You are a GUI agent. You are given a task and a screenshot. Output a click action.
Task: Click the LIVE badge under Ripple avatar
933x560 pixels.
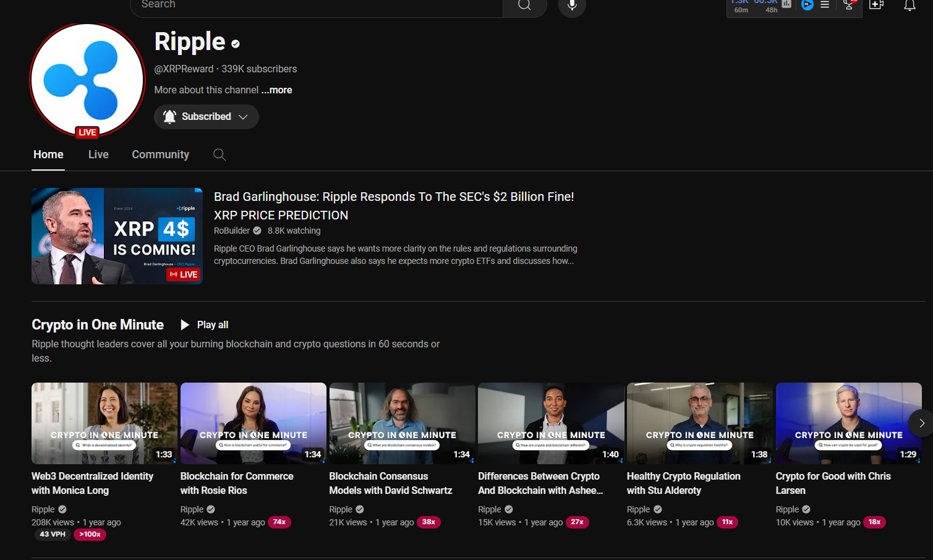(87, 132)
